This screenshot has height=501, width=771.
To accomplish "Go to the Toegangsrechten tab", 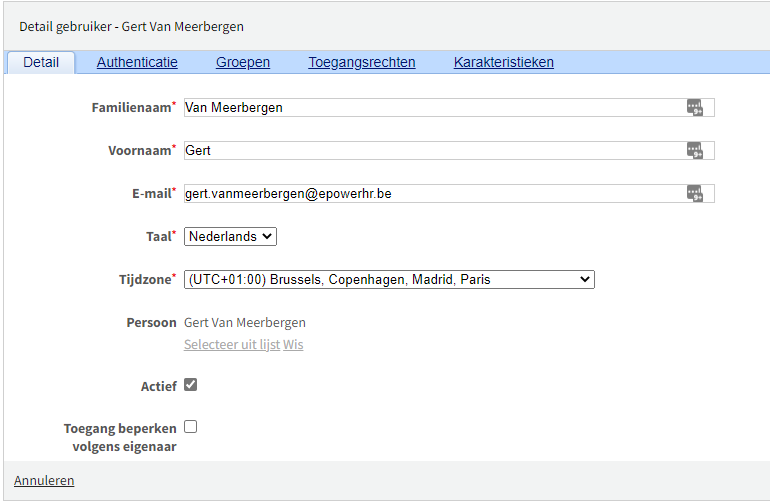I will pyautogui.click(x=362, y=62).
